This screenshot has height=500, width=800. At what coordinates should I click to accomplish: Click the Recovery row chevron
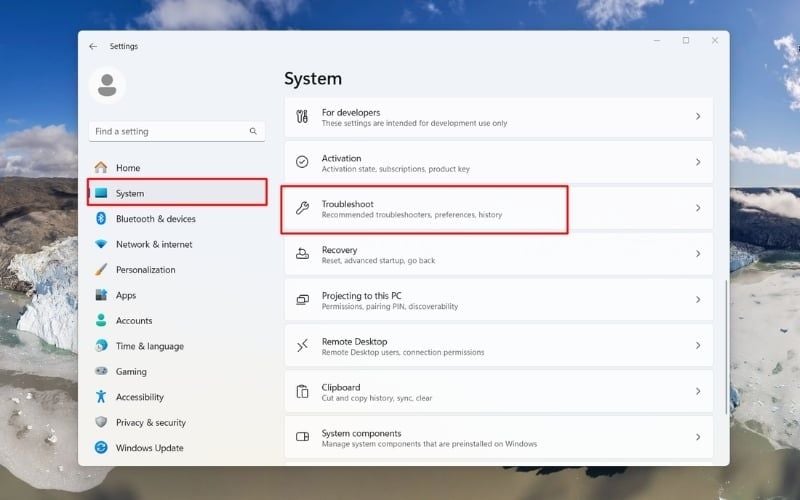(698, 254)
